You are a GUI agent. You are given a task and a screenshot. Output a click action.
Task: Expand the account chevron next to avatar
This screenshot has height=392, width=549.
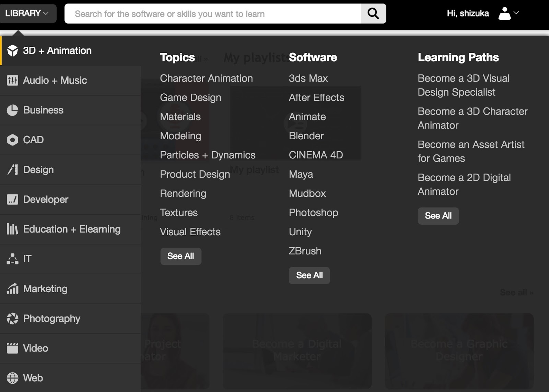pos(516,13)
